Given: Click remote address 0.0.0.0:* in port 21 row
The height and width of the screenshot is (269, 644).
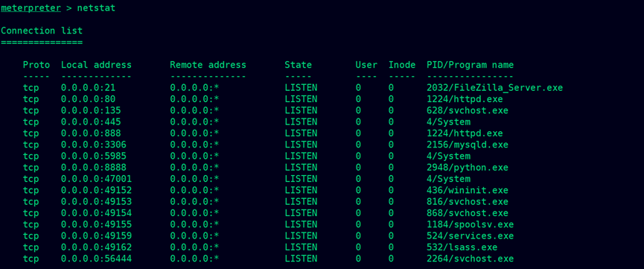Looking at the screenshot, I should click(x=194, y=88).
